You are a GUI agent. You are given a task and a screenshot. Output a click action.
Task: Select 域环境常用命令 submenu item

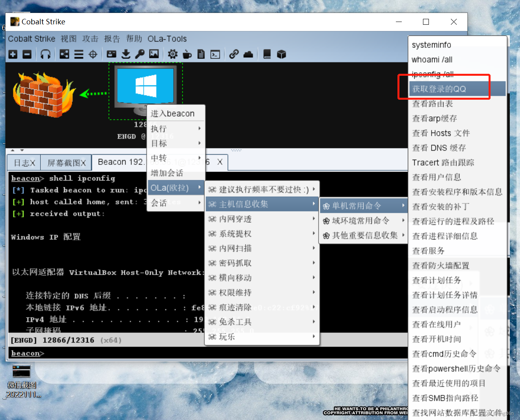364,221
